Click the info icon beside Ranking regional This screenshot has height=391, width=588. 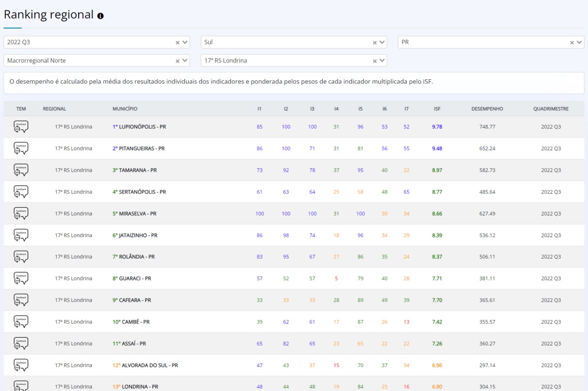[x=100, y=16]
